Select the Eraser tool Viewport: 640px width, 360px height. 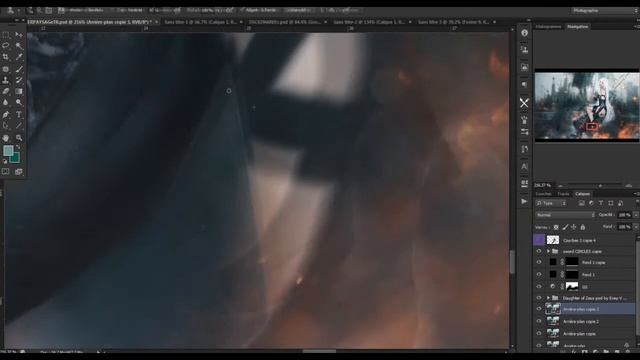6,91
